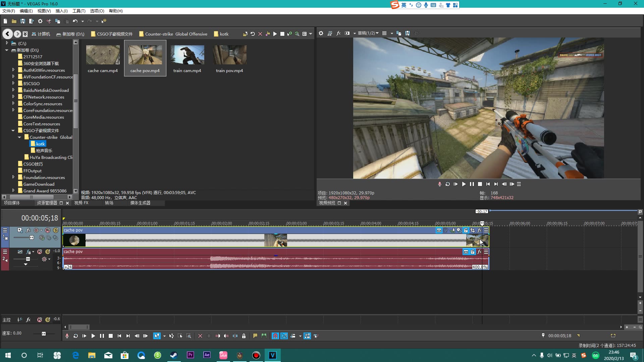Click the What's This help cursor icon
This screenshot has height=362, width=644.
click(x=104, y=21)
